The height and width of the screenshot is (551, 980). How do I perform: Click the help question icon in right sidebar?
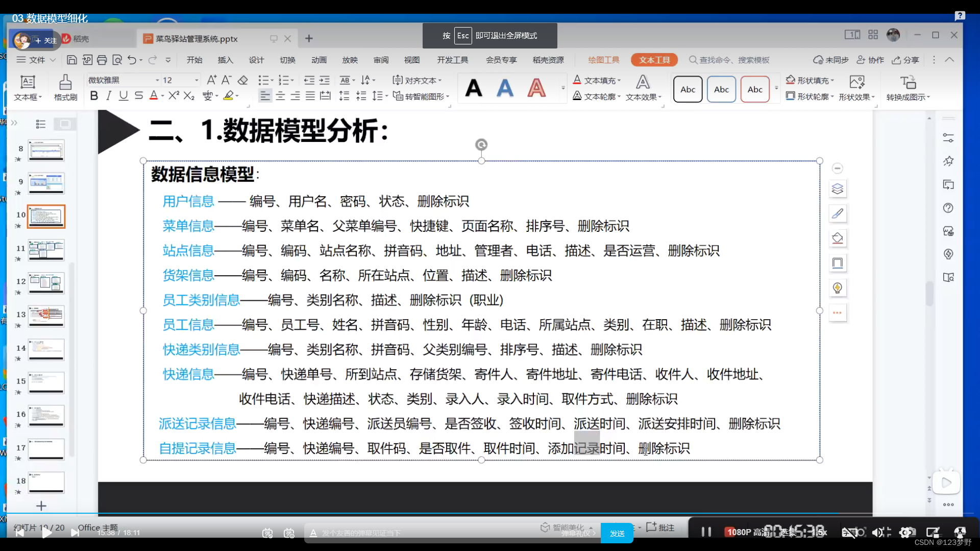948,208
